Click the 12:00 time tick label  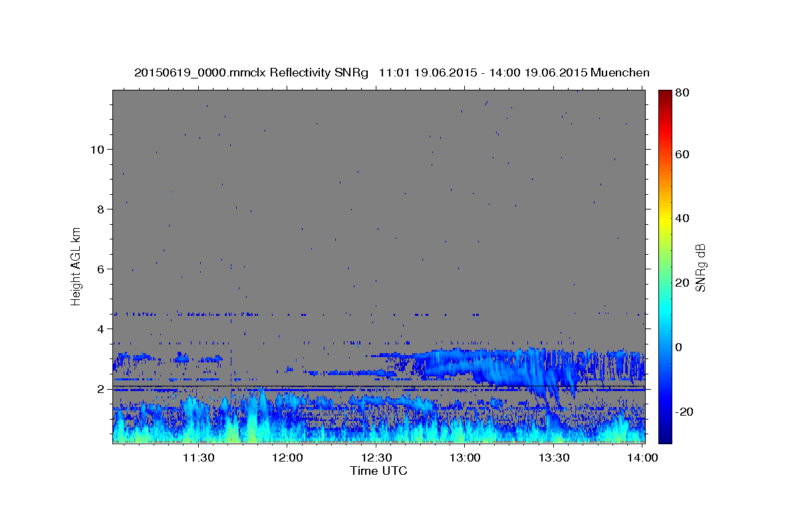click(287, 458)
